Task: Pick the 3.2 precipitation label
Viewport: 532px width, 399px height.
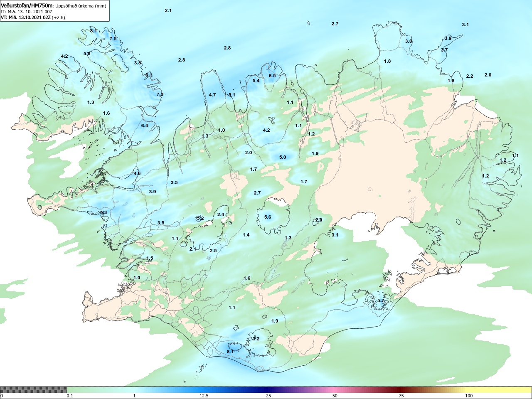Action: click(x=256, y=339)
